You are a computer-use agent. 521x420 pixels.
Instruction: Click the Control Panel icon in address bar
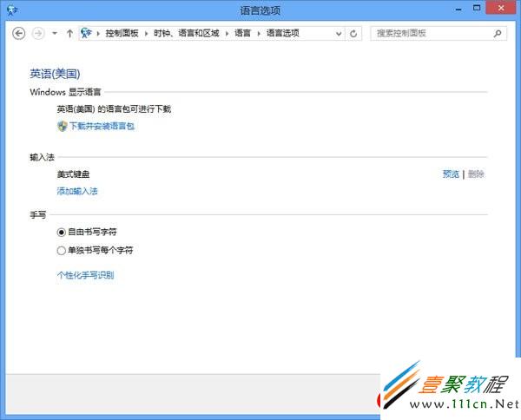pos(86,33)
